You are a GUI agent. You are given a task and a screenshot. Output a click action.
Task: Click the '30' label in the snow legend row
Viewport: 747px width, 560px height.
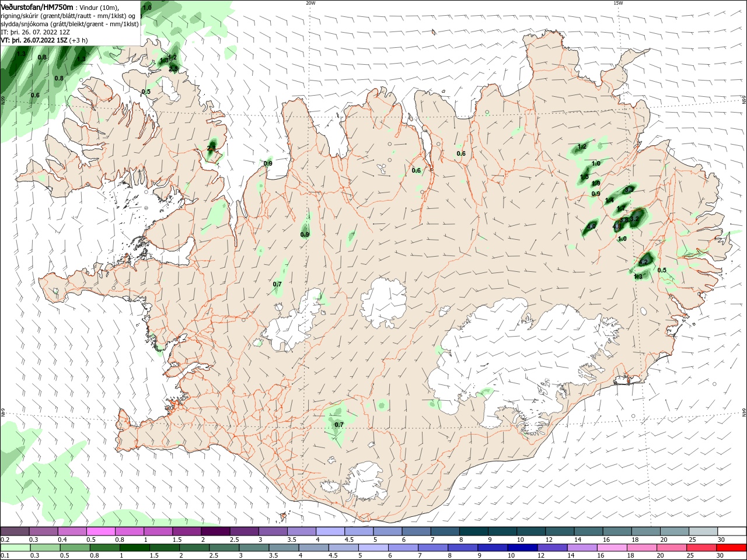pos(720,540)
